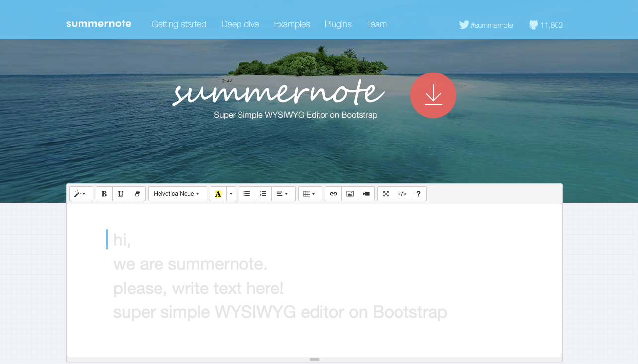This screenshot has width=638, height=364.
Task: Insert a video with the video icon
Action: [366, 194]
